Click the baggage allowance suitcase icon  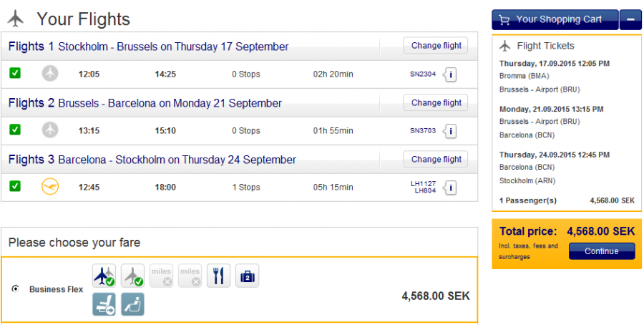pyautogui.click(x=247, y=276)
